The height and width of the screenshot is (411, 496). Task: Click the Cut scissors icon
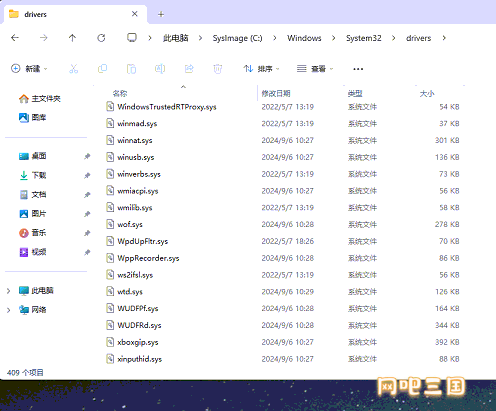(x=74, y=69)
